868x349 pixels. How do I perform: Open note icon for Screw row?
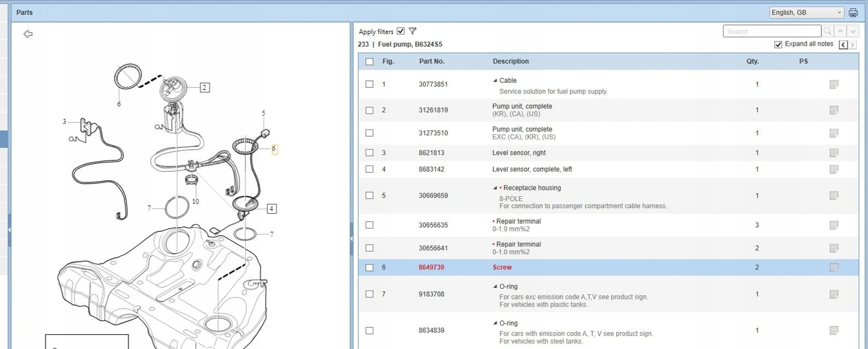(834, 267)
